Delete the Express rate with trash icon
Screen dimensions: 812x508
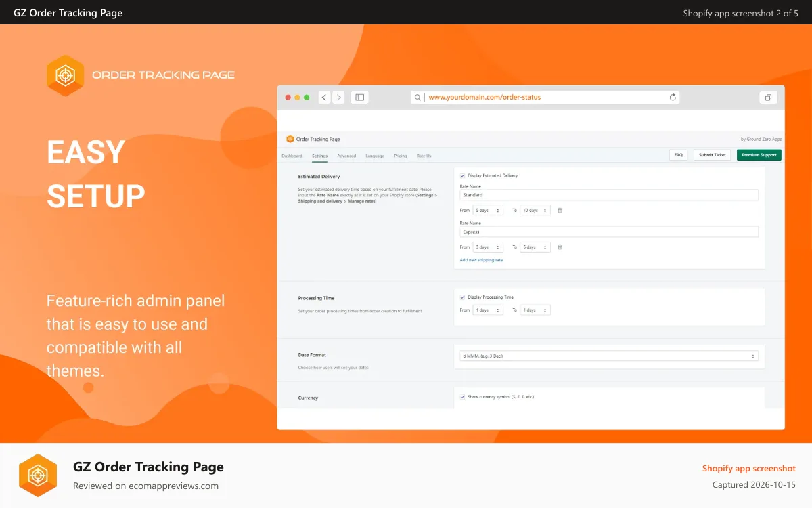point(560,247)
